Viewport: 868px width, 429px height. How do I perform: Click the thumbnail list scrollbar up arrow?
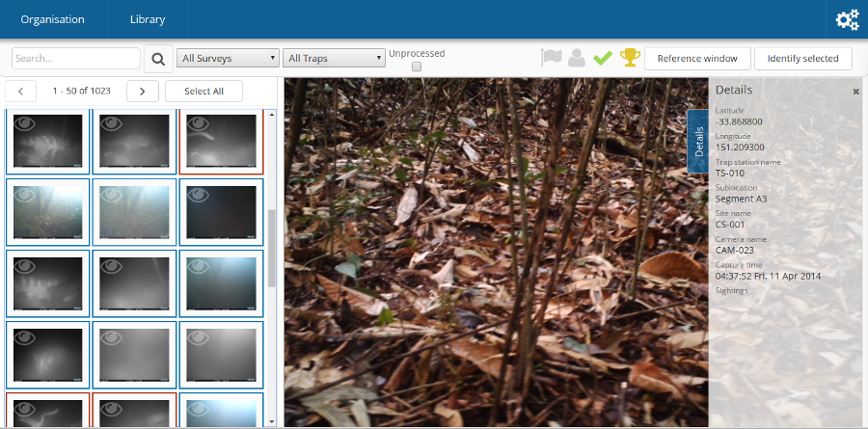[272, 115]
